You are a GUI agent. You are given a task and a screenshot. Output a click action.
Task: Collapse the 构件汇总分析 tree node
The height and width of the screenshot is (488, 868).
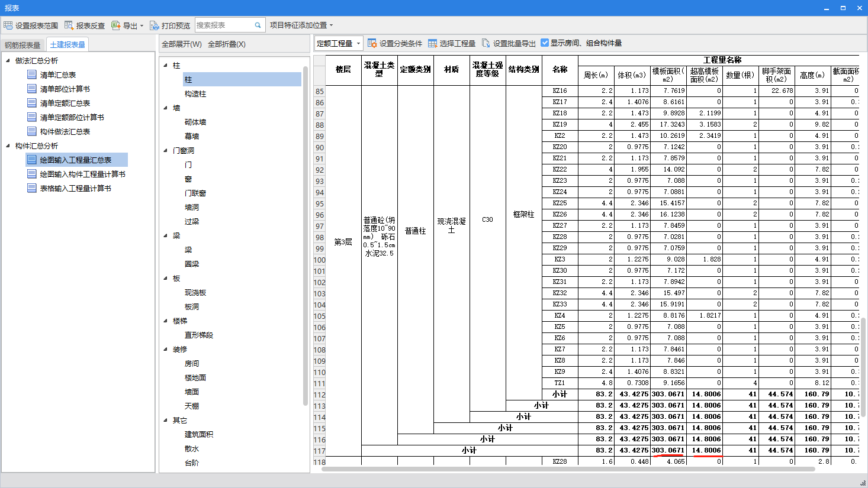(x=8, y=146)
